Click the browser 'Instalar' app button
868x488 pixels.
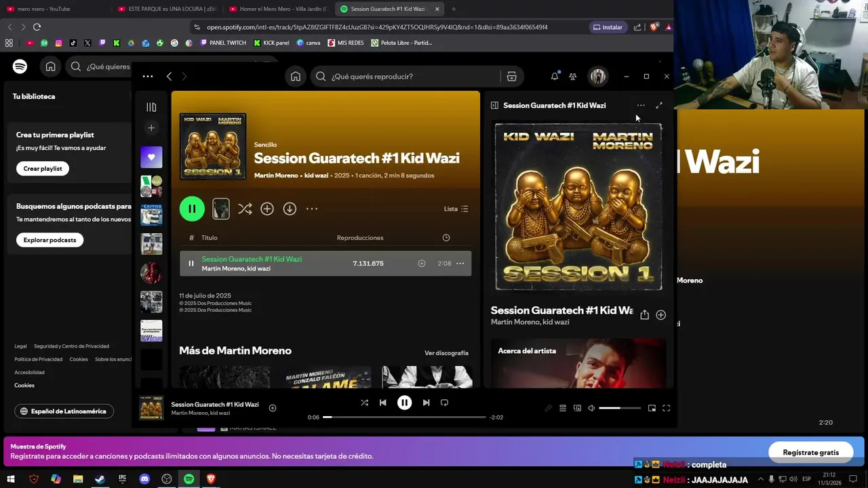[608, 27]
